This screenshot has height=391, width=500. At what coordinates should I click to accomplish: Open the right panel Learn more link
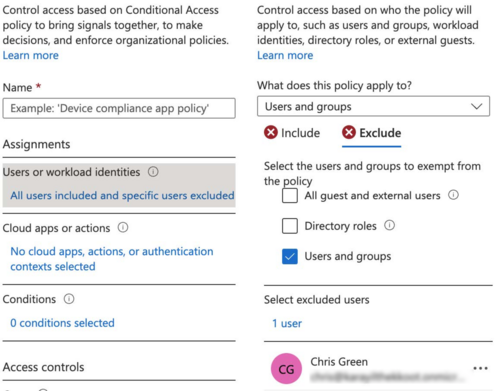click(x=285, y=55)
